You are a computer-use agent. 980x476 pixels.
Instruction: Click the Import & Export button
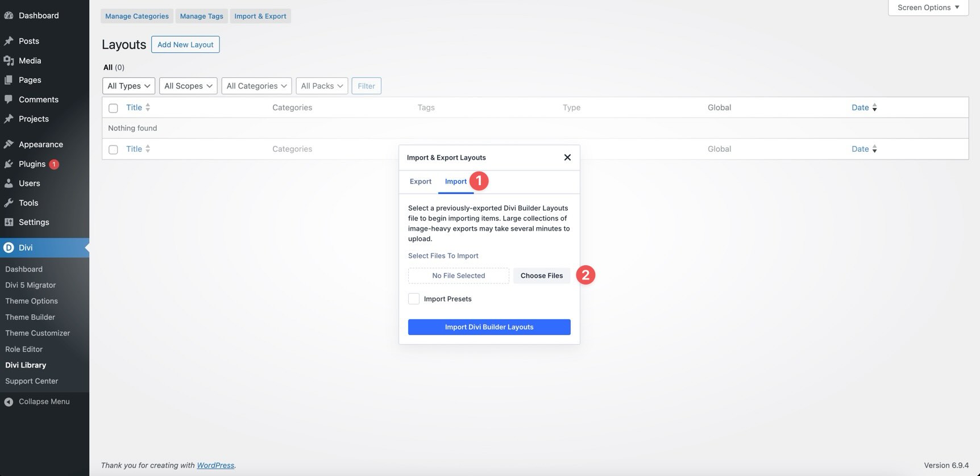pyautogui.click(x=260, y=16)
